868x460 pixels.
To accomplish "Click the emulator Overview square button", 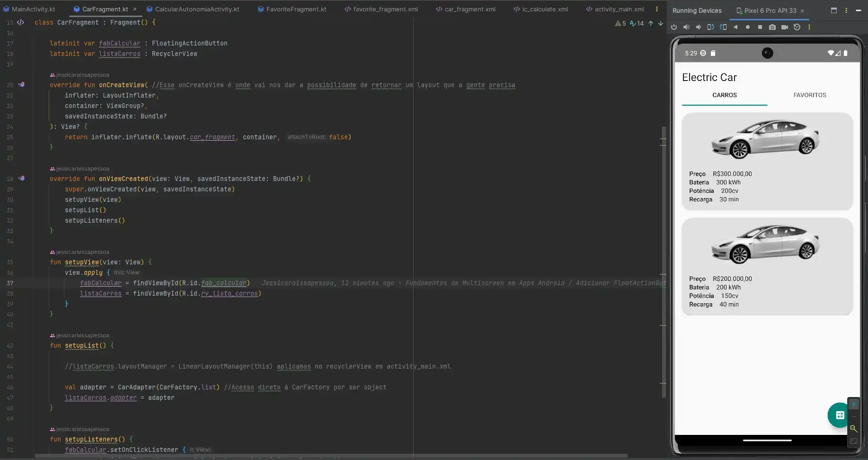I will (760, 27).
